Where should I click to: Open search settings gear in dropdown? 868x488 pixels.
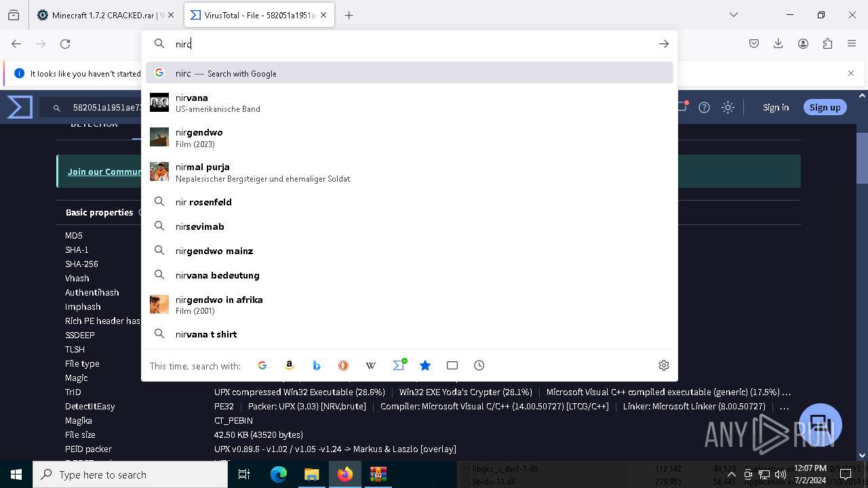tap(664, 365)
